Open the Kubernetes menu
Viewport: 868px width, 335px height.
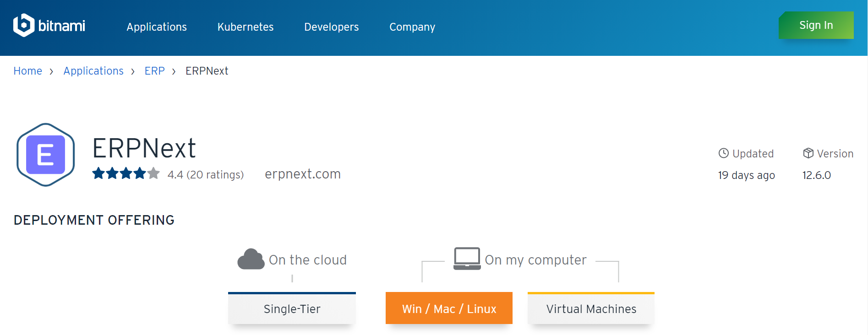click(246, 27)
